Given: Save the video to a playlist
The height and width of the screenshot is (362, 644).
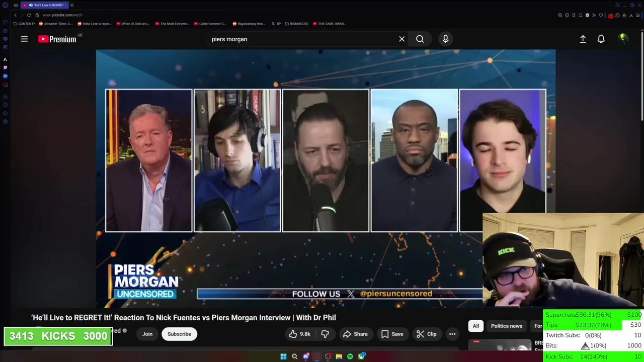Looking at the screenshot, I should [392, 334].
